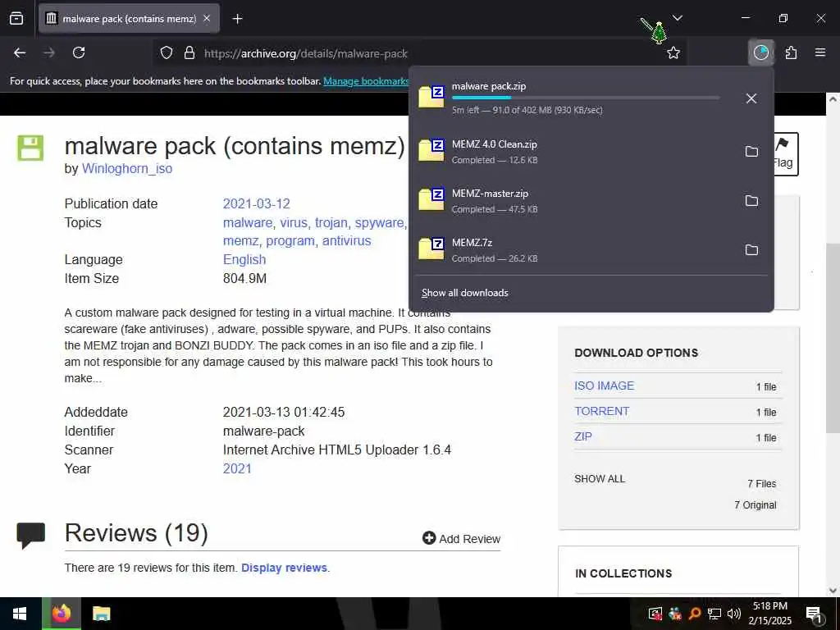The image size is (840, 630).
Task: Reload the current page
Action: tap(79, 52)
